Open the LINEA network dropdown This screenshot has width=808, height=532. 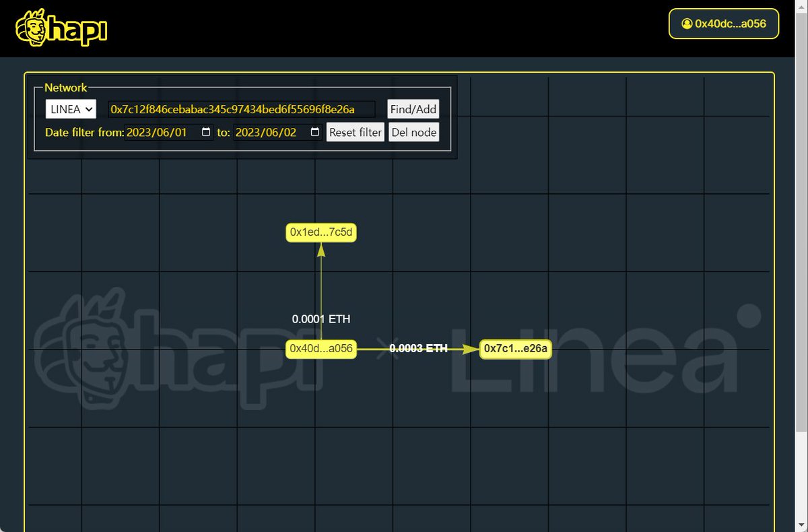(x=71, y=109)
